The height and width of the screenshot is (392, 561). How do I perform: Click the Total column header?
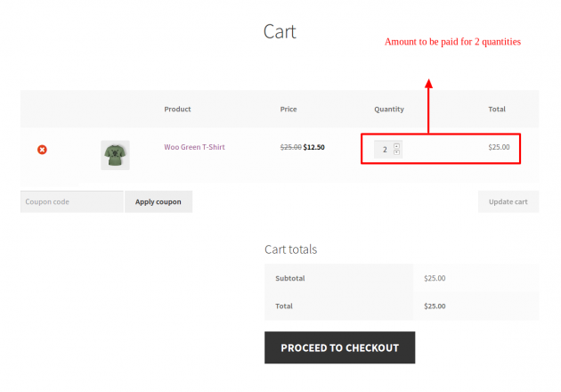tap(497, 110)
